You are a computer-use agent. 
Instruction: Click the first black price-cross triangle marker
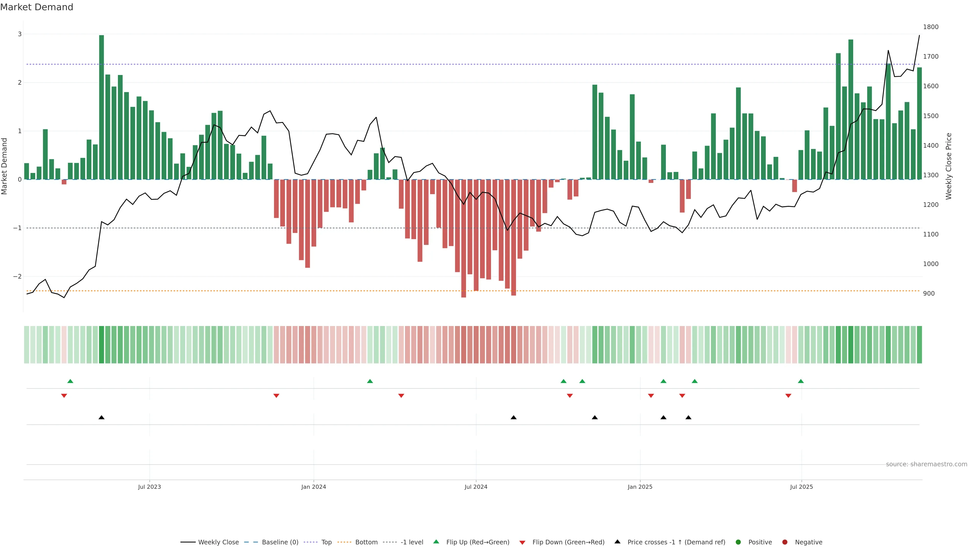[102, 418]
